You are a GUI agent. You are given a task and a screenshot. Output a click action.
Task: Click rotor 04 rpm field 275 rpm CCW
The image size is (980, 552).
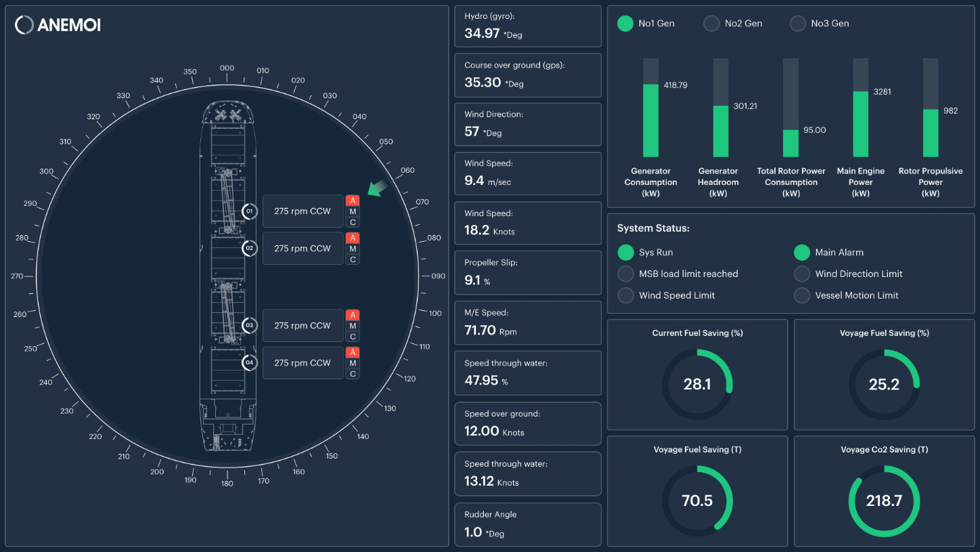click(303, 363)
